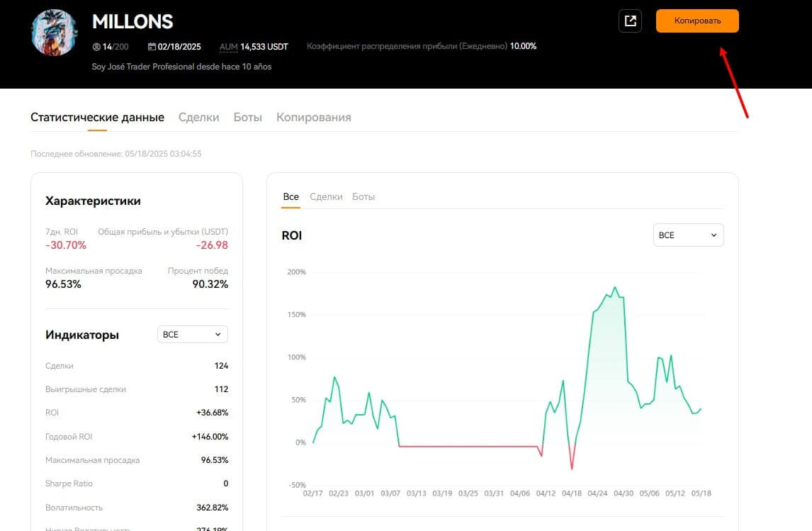Select the Статистические данные tab
The width and height of the screenshot is (812, 531).
[97, 117]
